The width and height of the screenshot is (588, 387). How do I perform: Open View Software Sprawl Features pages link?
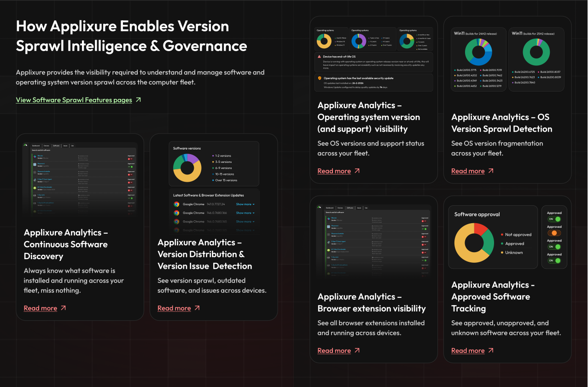point(74,100)
